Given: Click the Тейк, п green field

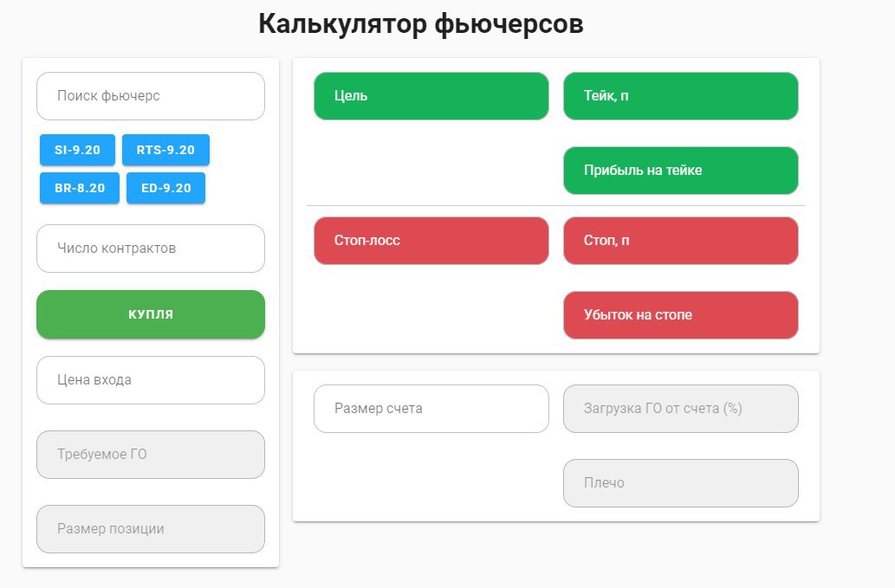Looking at the screenshot, I should pos(680,96).
